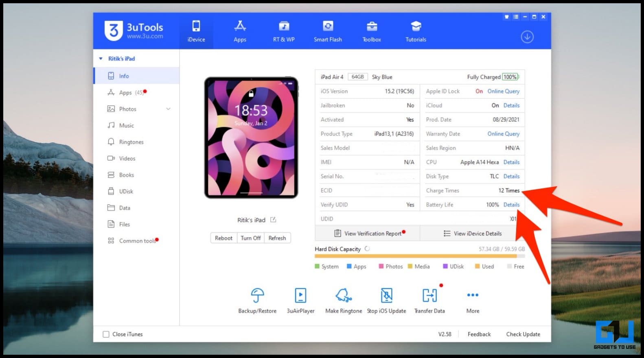
Task: Click Warranty Date Online Query link
Action: [504, 134]
